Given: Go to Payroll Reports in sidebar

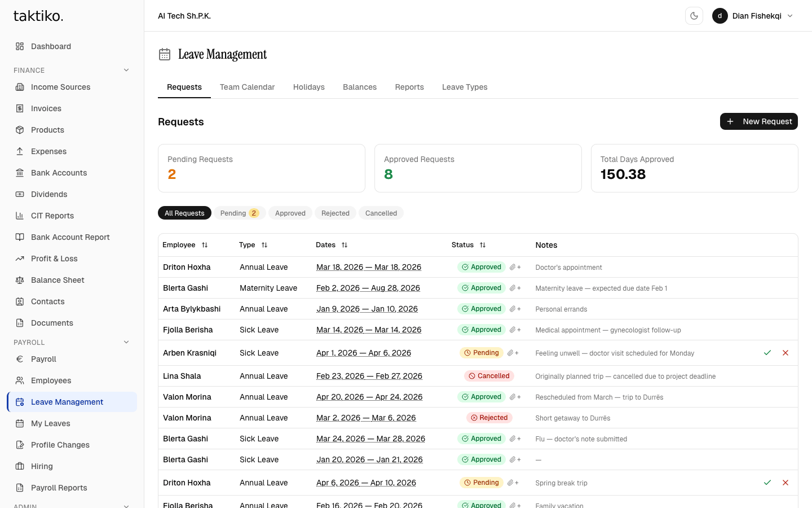Looking at the screenshot, I should click(59, 488).
